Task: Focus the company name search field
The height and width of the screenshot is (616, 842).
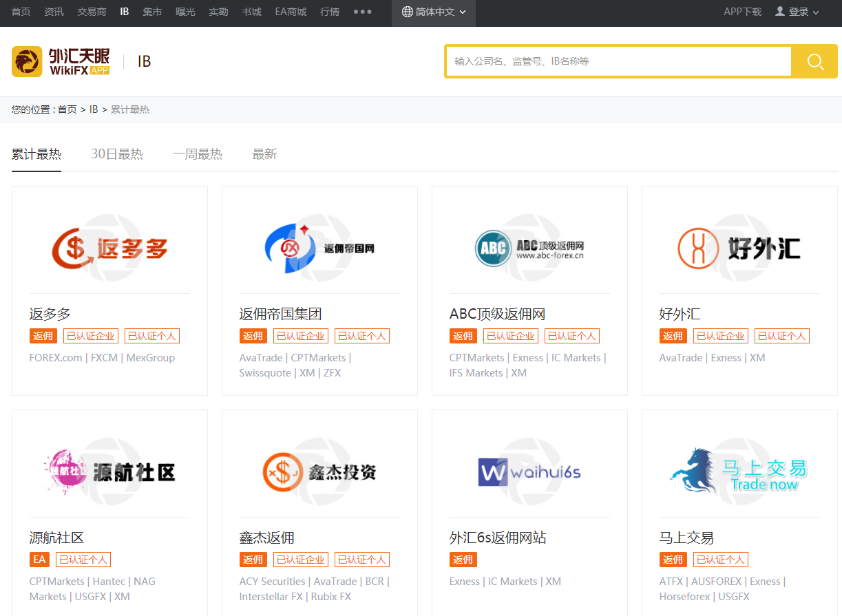Action: (x=618, y=61)
